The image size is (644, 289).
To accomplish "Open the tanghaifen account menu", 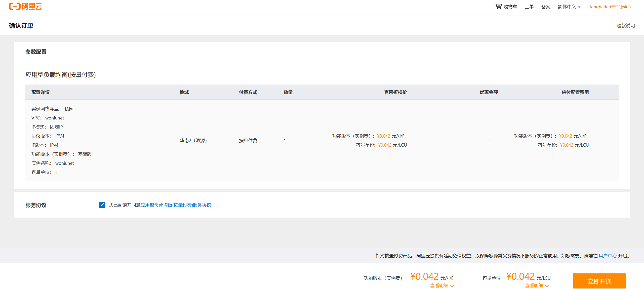I will [x=612, y=7].
